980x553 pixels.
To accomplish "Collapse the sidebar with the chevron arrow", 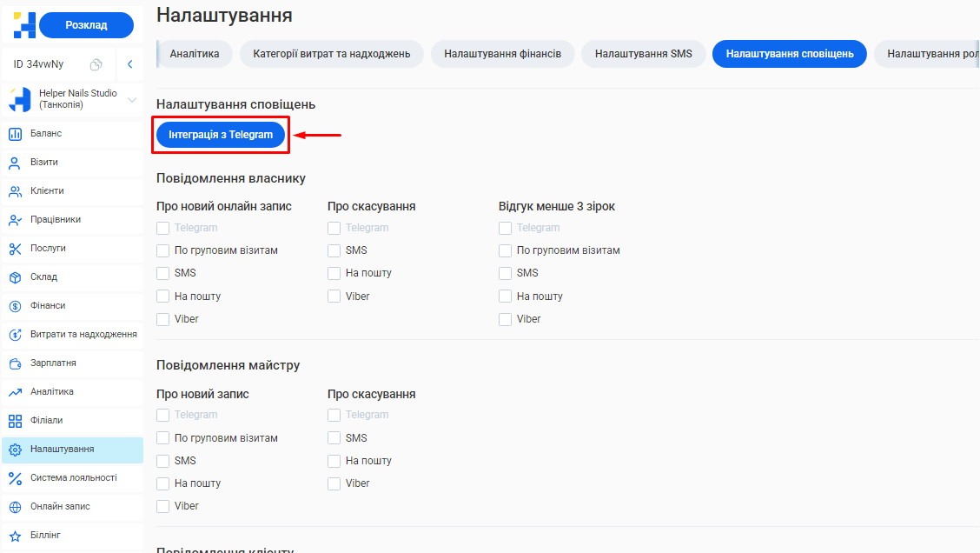I will [x=129, y=64].
